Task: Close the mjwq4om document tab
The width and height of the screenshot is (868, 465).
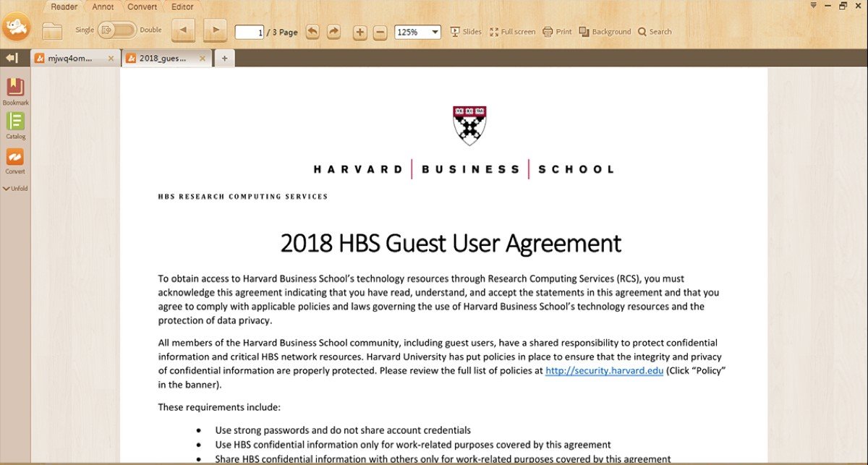Action: tap(111, 59)
